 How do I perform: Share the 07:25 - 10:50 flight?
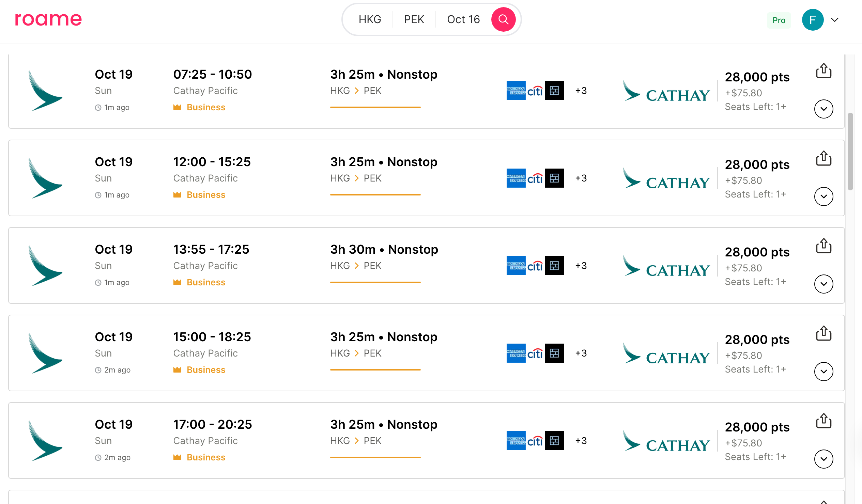[823, 71]
